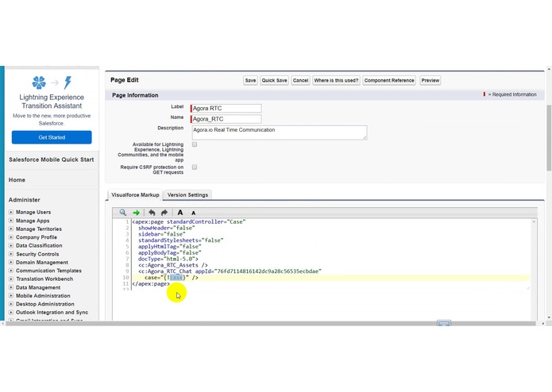The width and height of the screenshot is (552, 392).
Task: Expand Mobile Administration node
Action: pos(11,296)
